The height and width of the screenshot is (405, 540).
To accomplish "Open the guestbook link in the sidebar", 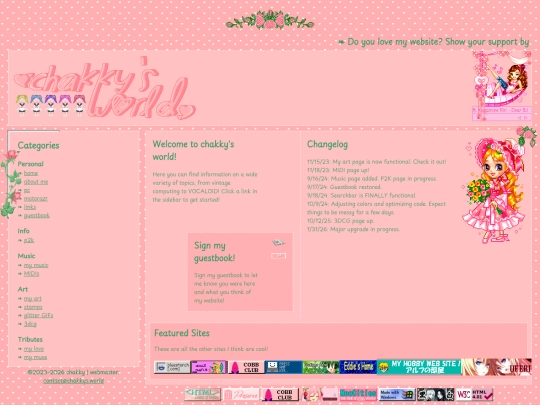I will pos(37,216).
